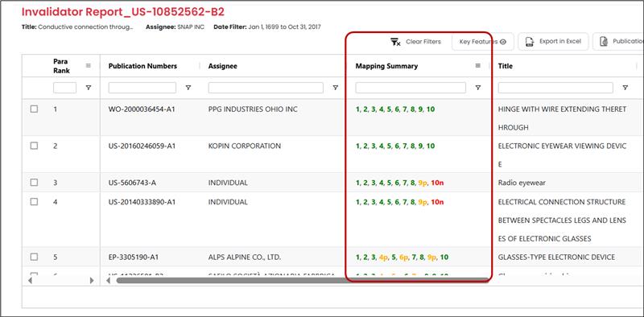
Task: Focus the Publication Numbers filter input
Action: click(x=142, y=88)
